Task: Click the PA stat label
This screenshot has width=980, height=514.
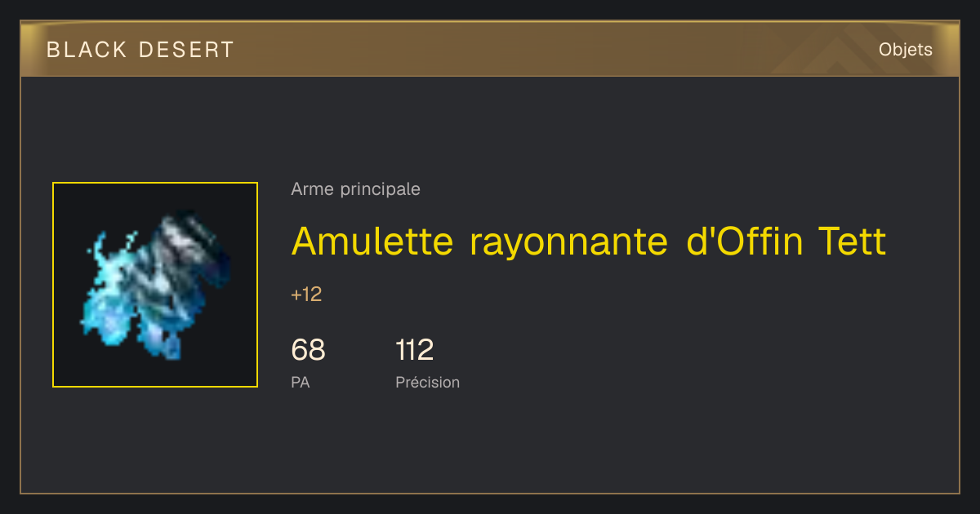Action: [300, 382]
